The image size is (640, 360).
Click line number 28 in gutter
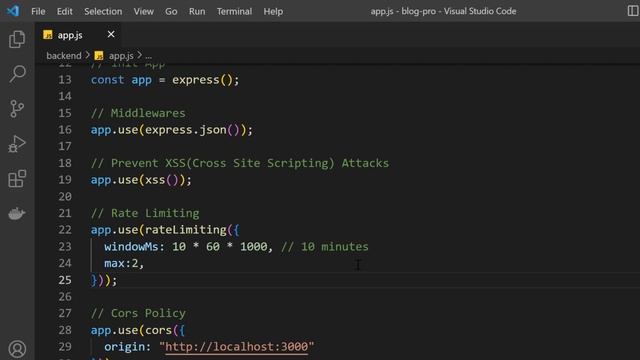64,330
